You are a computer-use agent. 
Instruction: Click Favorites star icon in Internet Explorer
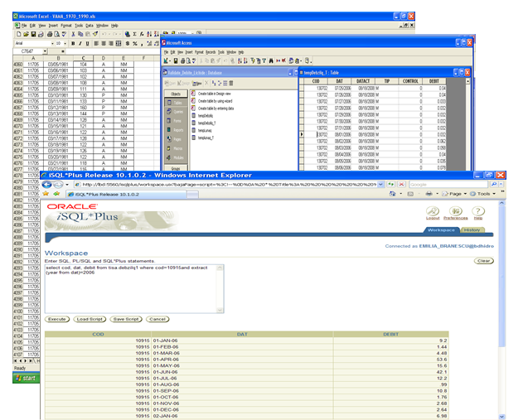(x=46, y=194)
